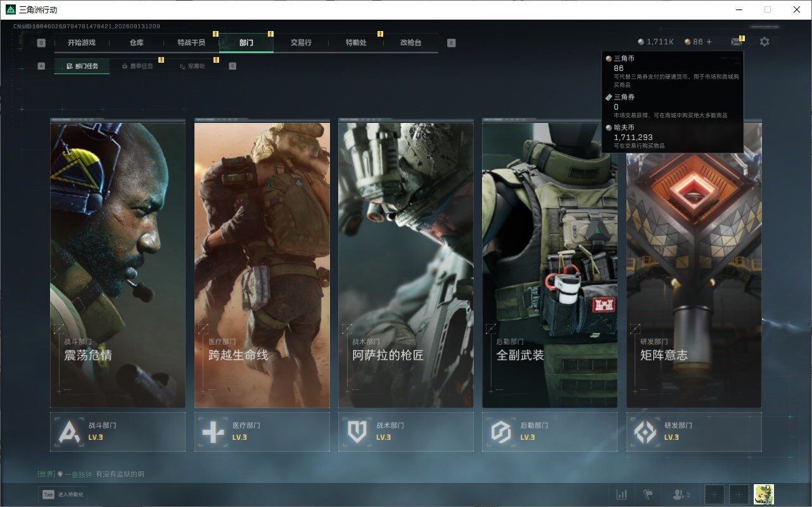Click the 三角洲行动 app logo in title bar

[11, 10]
